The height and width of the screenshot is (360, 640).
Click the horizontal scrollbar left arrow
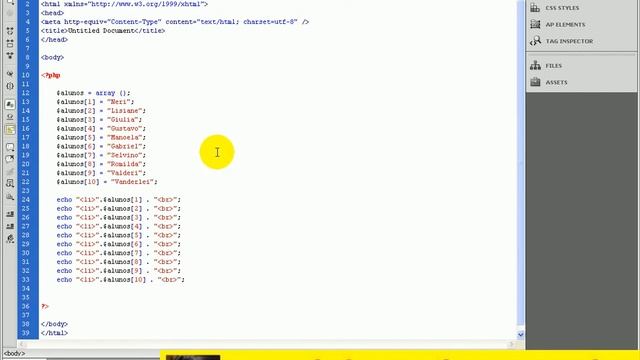pos(22,344)
